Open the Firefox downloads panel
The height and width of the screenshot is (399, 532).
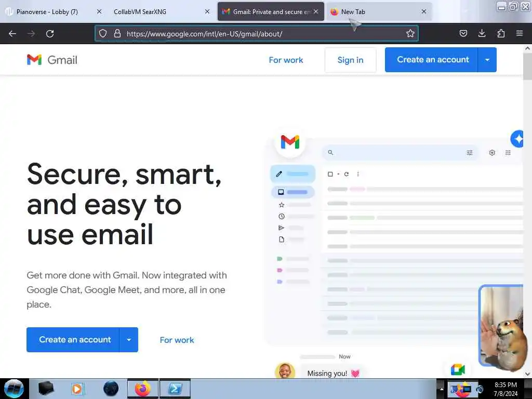[482, 33]
